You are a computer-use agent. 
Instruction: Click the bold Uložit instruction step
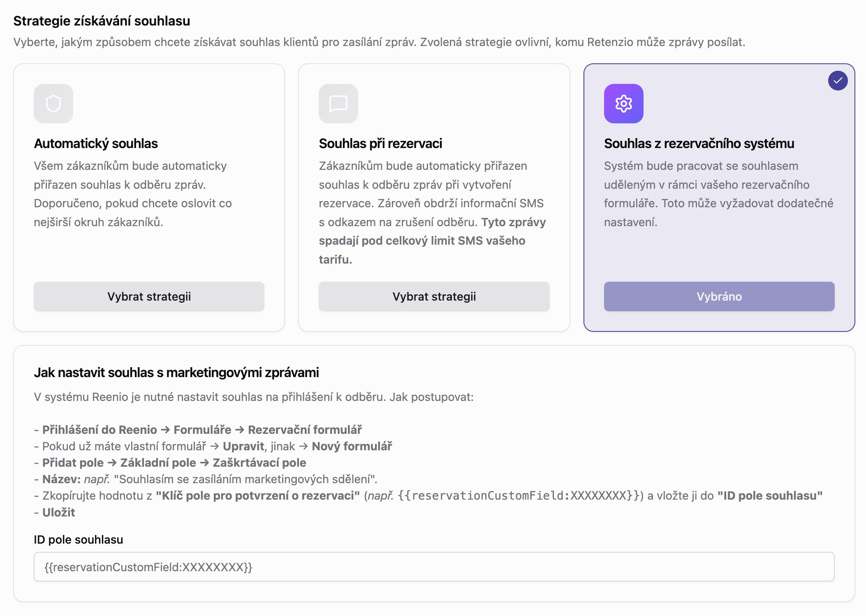[59, 512]
